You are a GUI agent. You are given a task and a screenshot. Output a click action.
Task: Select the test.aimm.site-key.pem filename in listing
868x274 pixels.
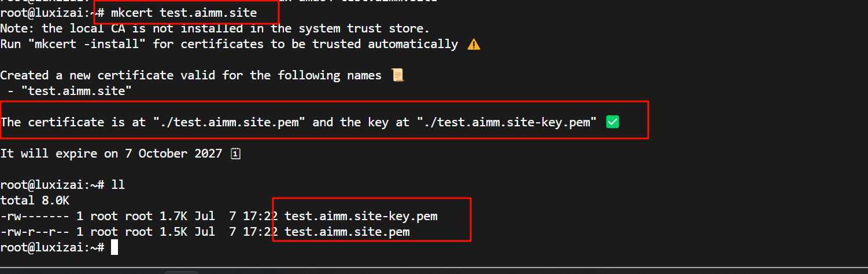click(x=361, y=216)
